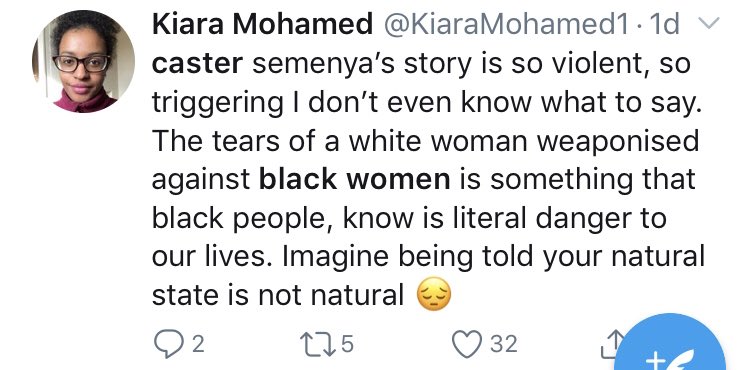Open Kiara Mohamed's profile photo
The height and width of the screenshot is (370, 749).
click(83, 61)
